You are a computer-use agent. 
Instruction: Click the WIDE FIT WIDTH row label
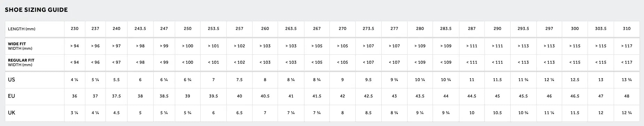click(21, 46)
